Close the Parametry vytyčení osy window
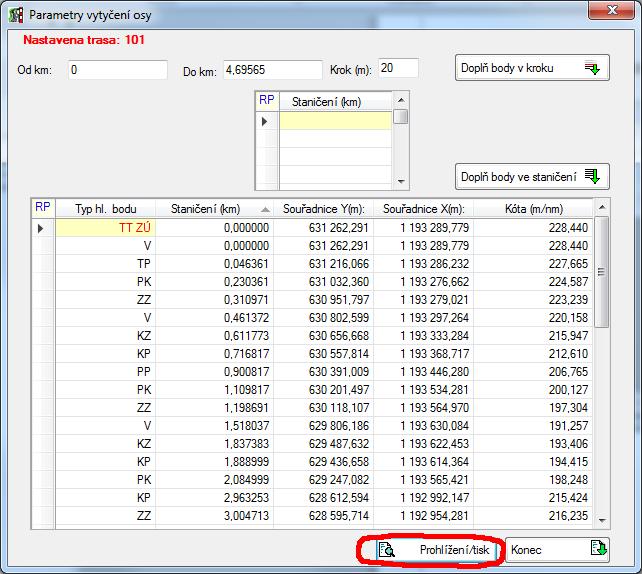This screenshot has width=642, height=574. click(x=612, y=10)
